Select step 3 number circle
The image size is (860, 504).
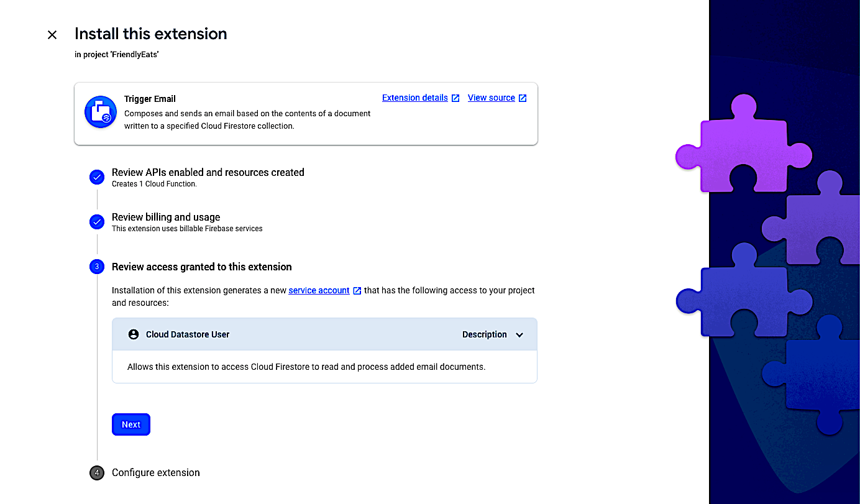[x=97, y=267]
